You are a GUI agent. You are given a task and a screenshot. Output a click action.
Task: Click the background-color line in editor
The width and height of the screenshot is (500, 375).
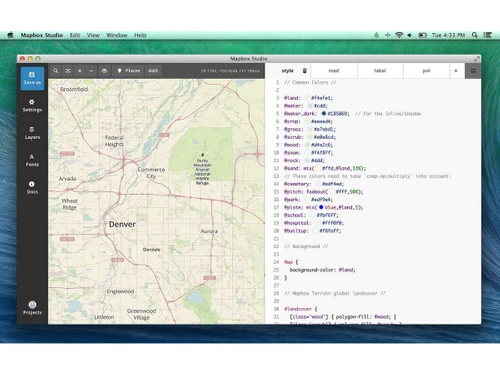322,270
